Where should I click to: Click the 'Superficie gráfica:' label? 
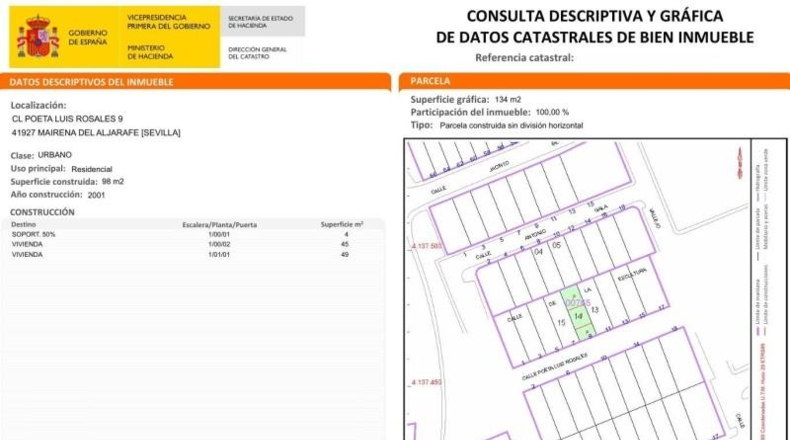click(450, 99)
